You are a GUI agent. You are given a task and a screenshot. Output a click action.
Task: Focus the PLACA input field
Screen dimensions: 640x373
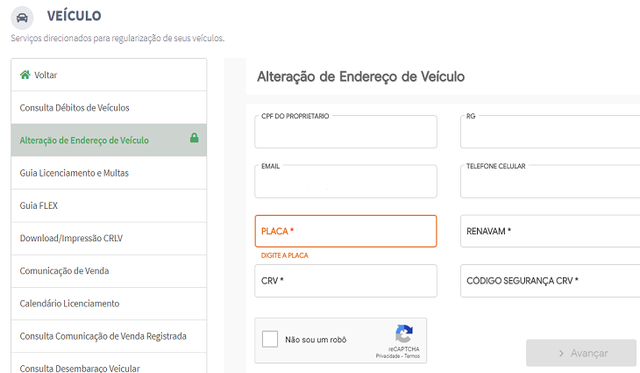tap(346, 231)
